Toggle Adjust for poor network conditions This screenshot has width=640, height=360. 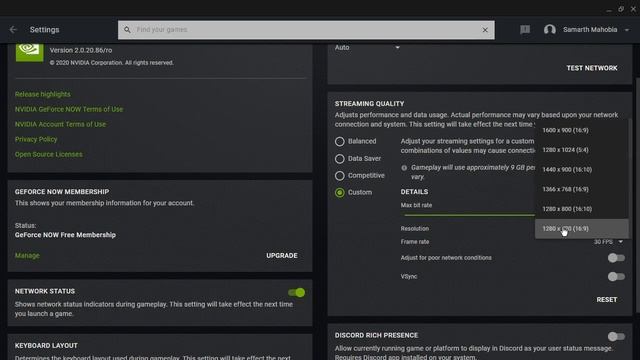pos(616,258)
